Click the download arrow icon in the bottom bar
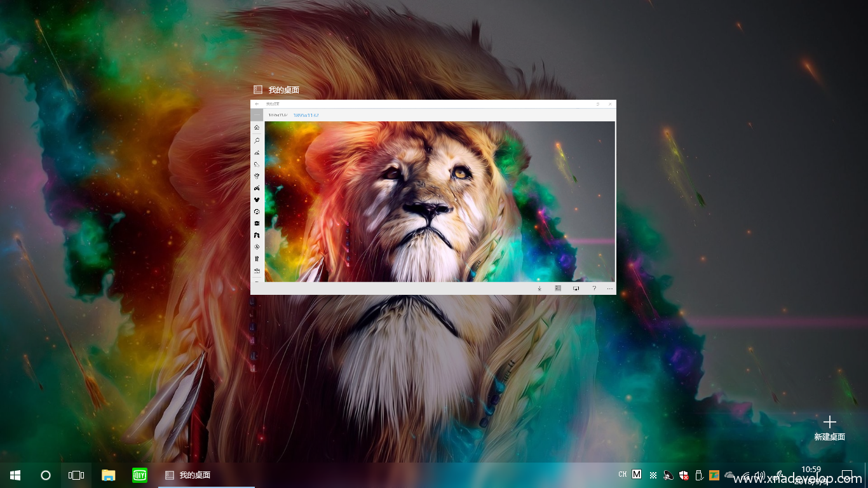Viewport: 868px width, 488px height. (x=539, y=288)
